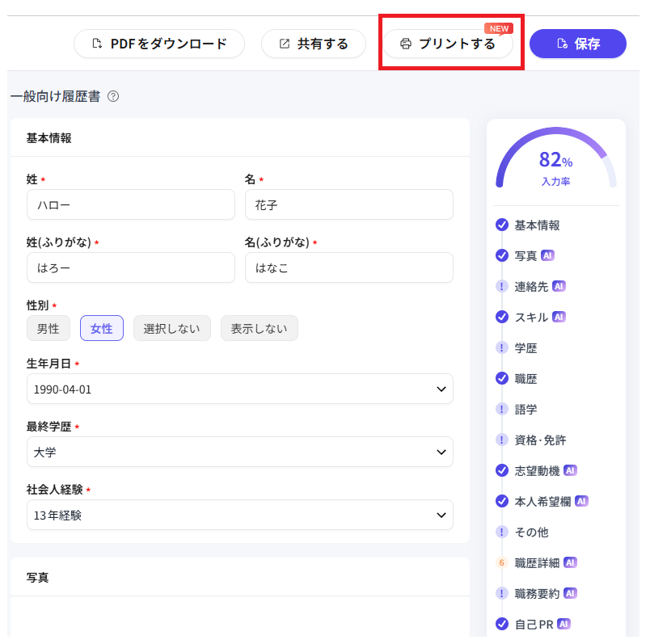Go to 職歴詳細 in the progress sidebar

click(x=537, y=562)
